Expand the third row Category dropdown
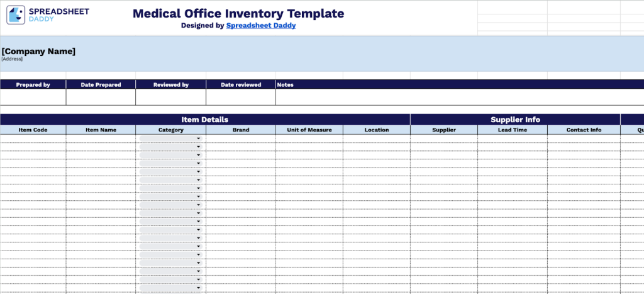Screen dimensions: 644x294 click(x=199, y=155)
